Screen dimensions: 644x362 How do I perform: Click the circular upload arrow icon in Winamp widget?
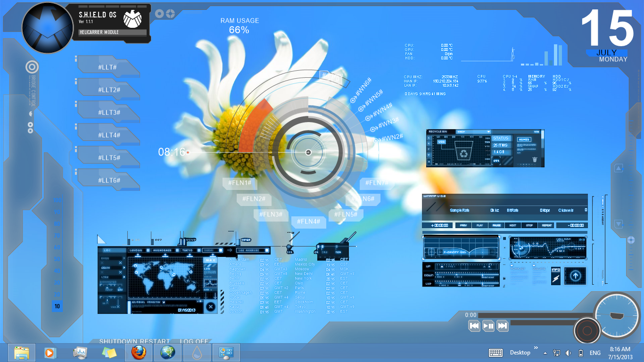tap(575, 276)
